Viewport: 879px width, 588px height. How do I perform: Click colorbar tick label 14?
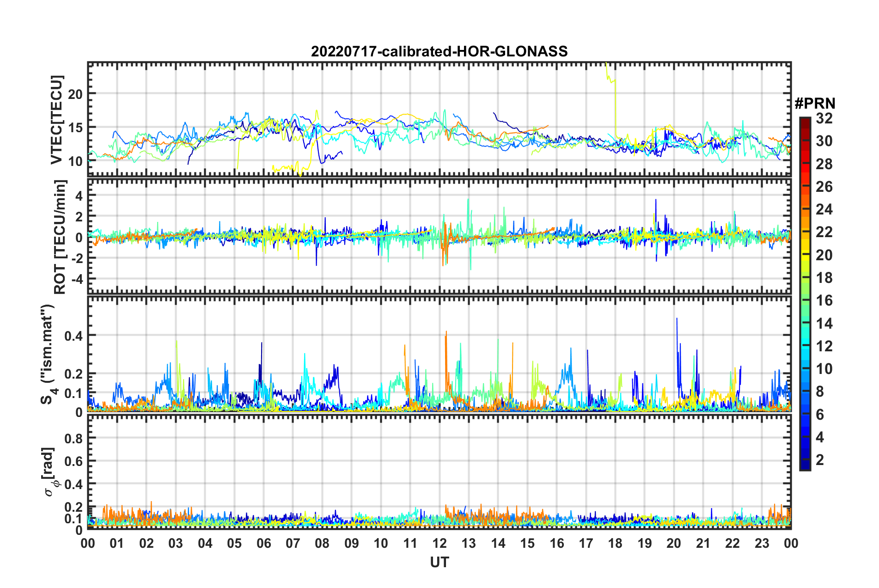click(x=824, y=324)
